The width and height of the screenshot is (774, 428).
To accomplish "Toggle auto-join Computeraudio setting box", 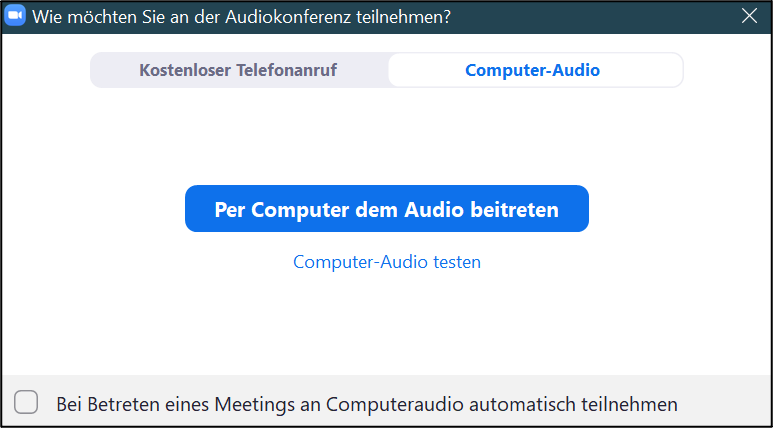I will point(27,403).
